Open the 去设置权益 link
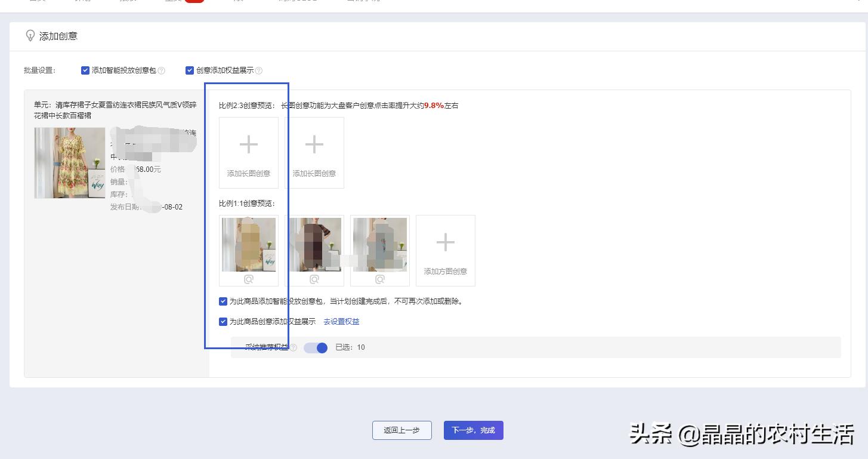 [340, 321]
